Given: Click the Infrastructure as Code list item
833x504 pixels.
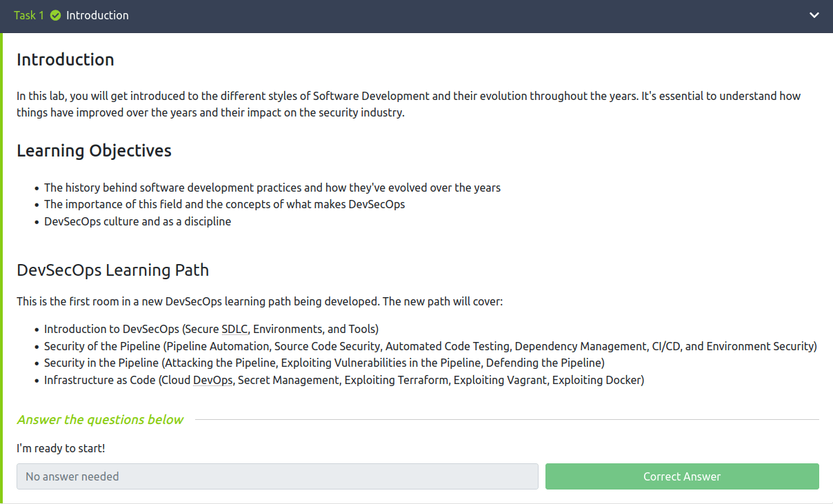Looking at the screenshot, I should [343, 380].
